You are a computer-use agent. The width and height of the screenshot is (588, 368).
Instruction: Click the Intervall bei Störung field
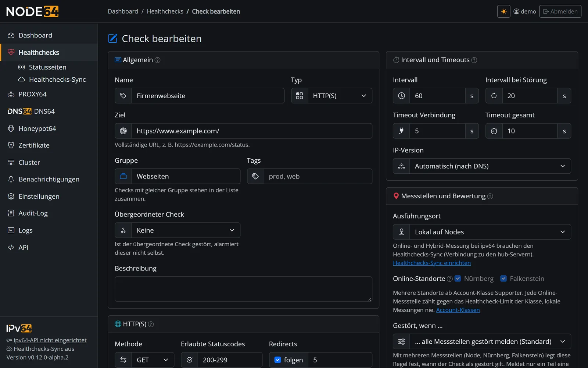click(x=530, y=96)
